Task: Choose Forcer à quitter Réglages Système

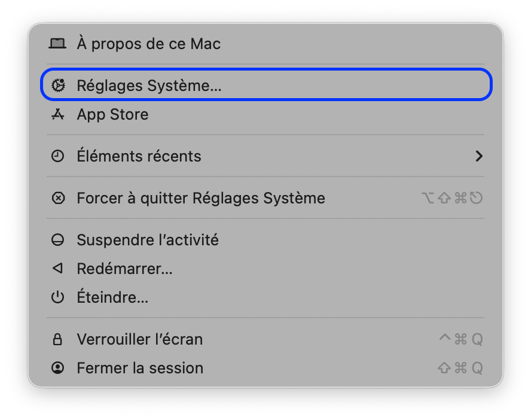Action: [x=201, y=198]
